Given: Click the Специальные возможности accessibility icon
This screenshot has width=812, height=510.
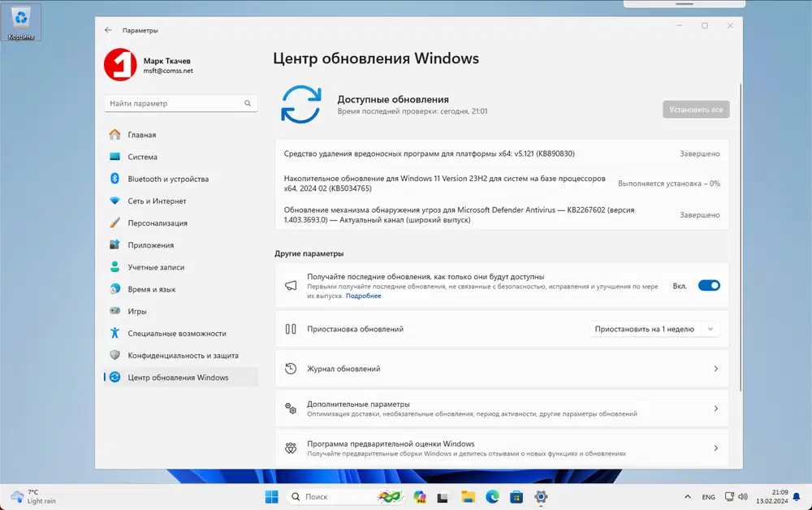Looking at the screenshot, I should [x=114, y=333].
